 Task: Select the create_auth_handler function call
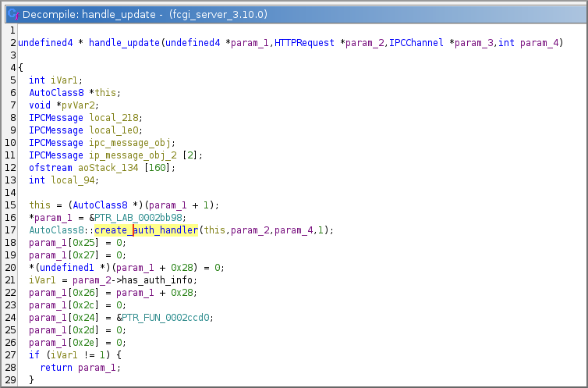147,230
